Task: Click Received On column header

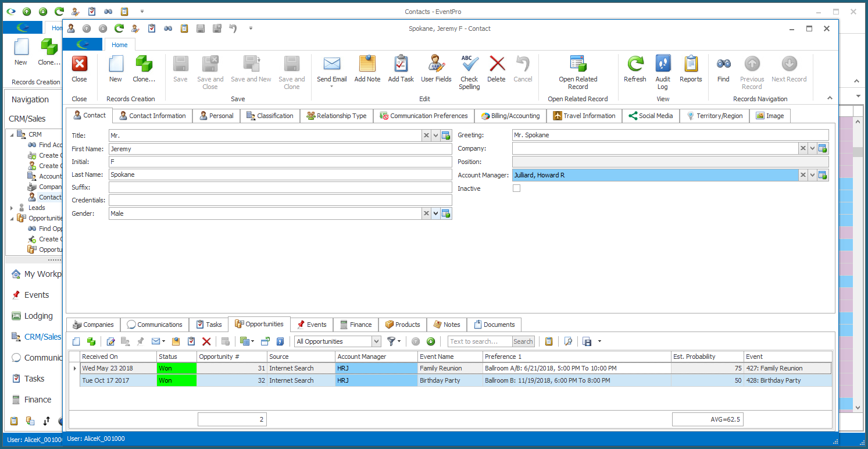Action: tap(119, 357)
